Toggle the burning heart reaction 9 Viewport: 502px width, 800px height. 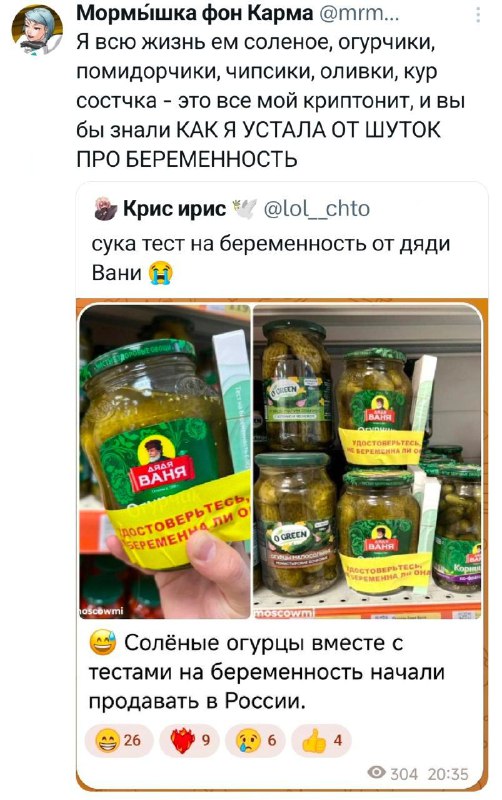pos(189,740)
